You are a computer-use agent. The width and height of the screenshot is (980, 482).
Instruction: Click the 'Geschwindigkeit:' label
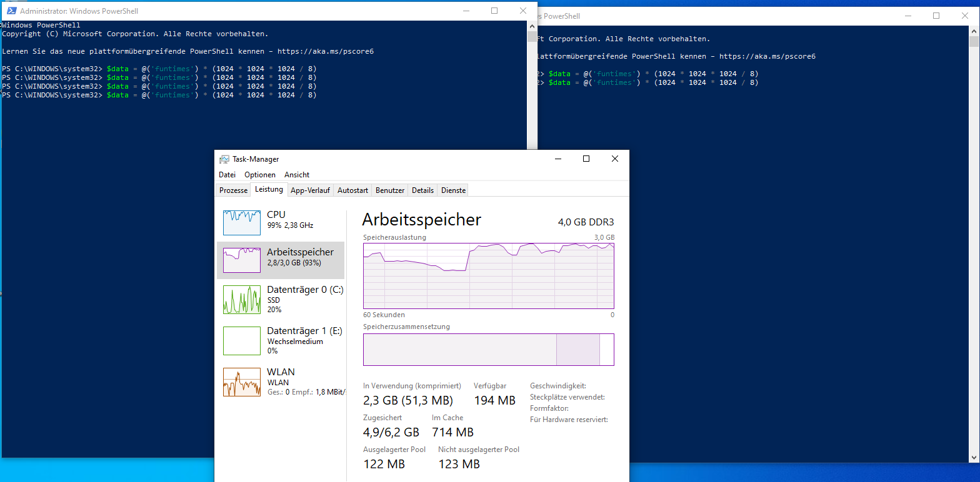point(557,386)
